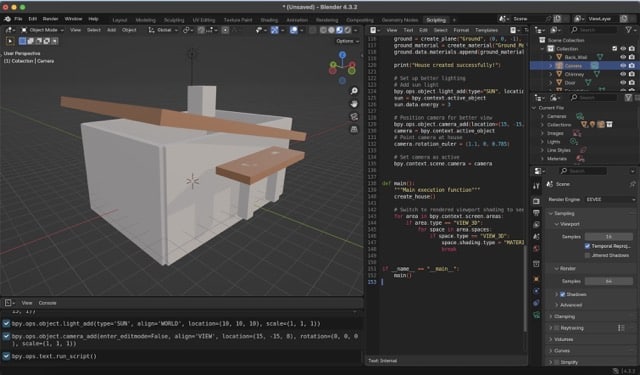This screenshot has width=640, height=375.
Task: Open the Tool properties tab icon
Action: 536,186
